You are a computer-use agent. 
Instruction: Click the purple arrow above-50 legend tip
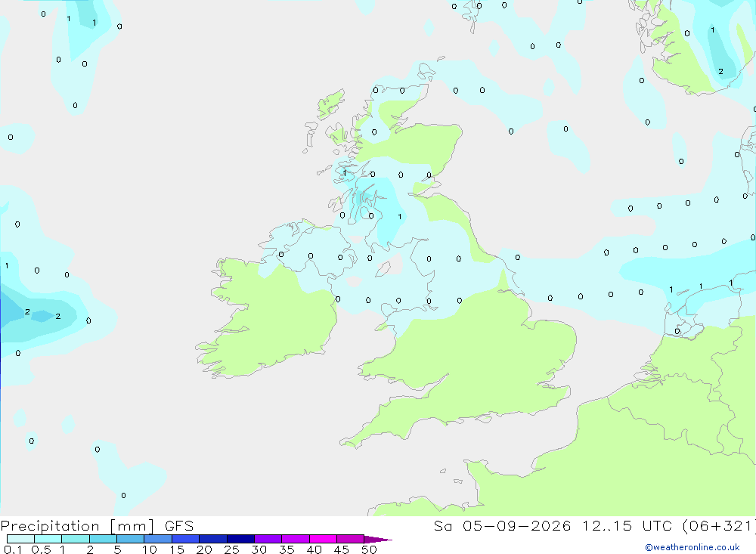point(378,540)
